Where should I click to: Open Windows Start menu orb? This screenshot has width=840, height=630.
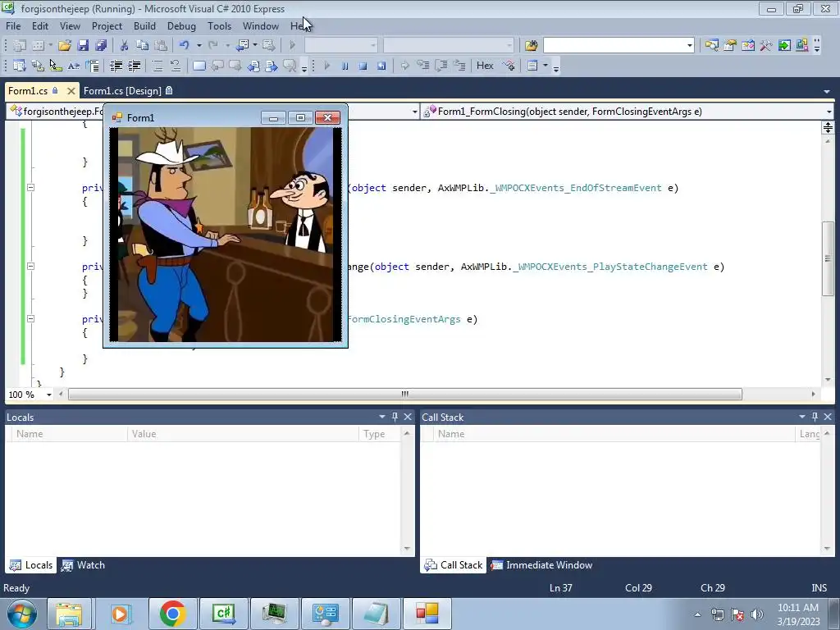22,614
